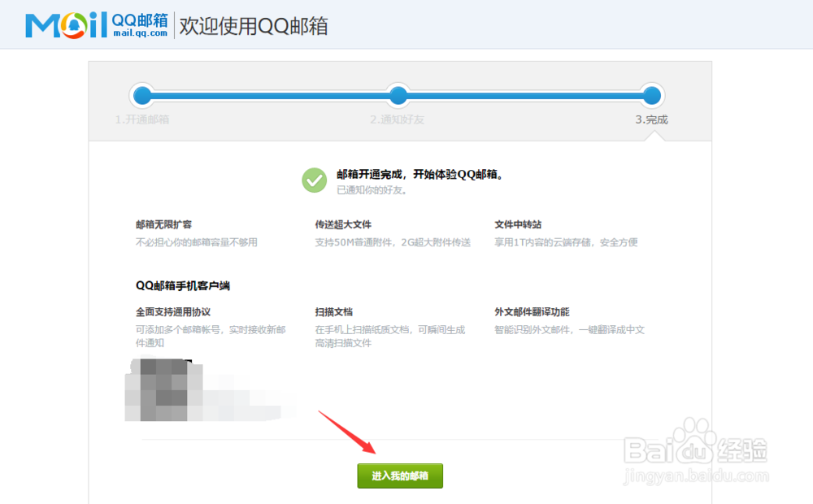Click the step label 3.完成
Screen dimensions: 813x504
tap(652, 119)
